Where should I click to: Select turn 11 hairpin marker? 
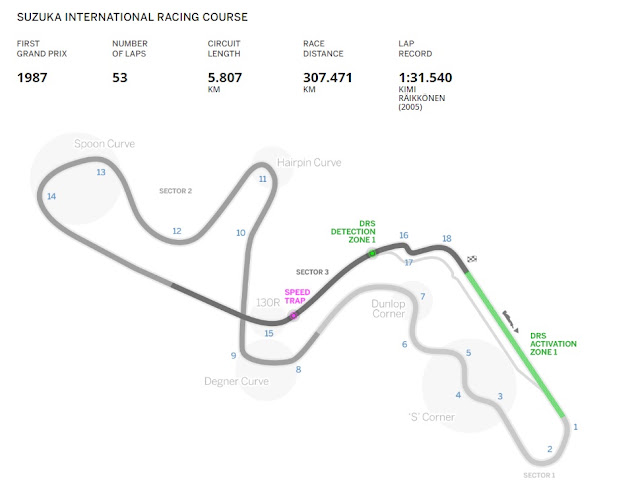(x=263, y=179)
